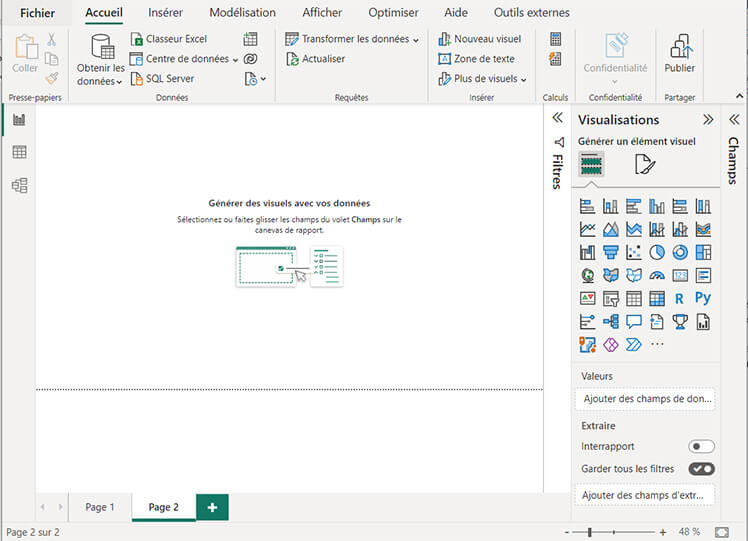This screenshot has height=541, width=748.
Task: Open the Fichier menu
Action: (37, 13)
